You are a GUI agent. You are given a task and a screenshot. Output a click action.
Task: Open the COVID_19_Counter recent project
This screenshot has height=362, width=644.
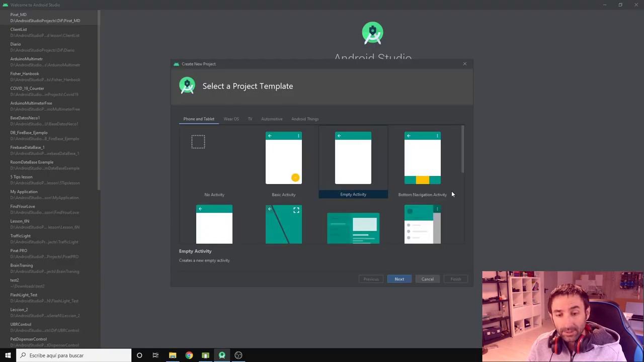[49, 91]
